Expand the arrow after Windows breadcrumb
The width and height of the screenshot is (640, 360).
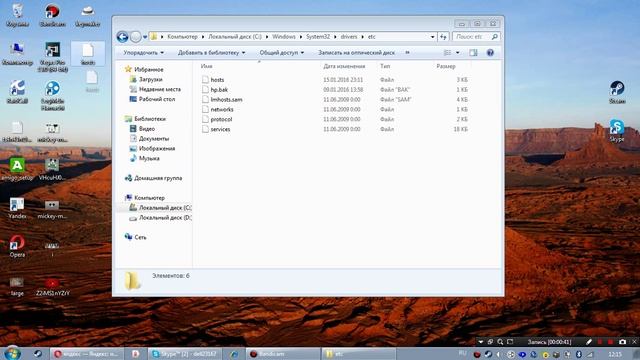coord(301,37)
